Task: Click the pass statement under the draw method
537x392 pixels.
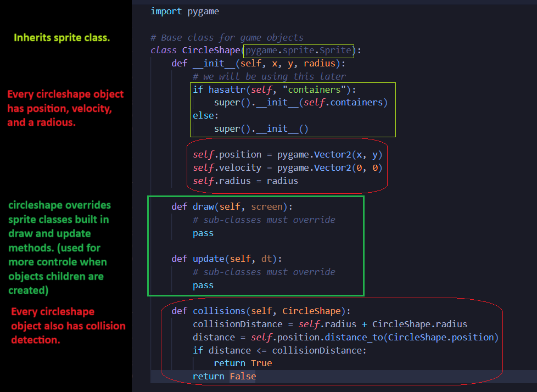Action: click(203, 233)
